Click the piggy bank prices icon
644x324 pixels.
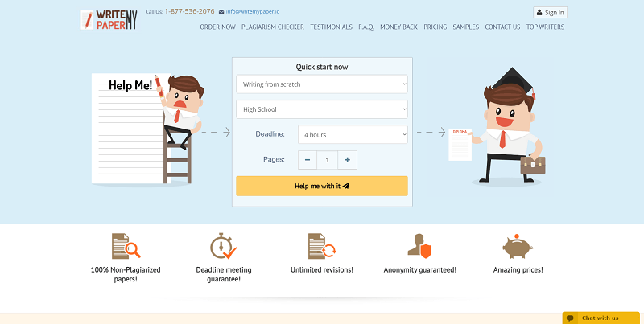[x=518, y=246]
